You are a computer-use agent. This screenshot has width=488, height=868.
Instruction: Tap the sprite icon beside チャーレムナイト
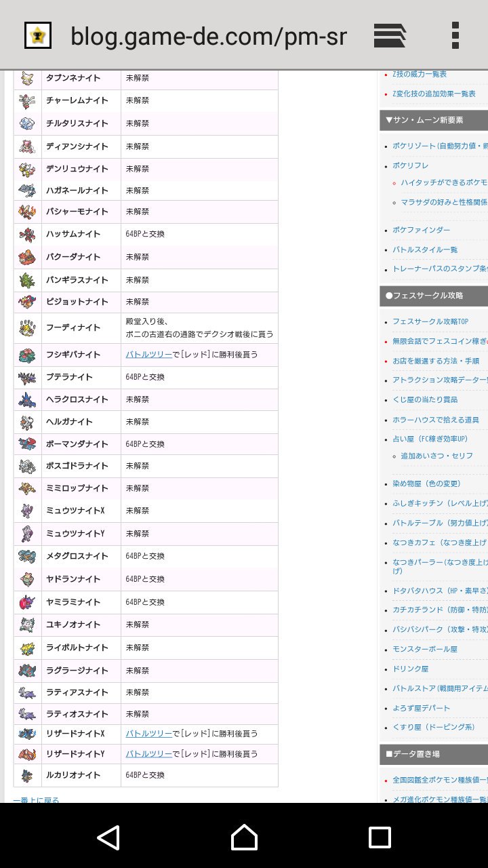click(x=27, y=101)
